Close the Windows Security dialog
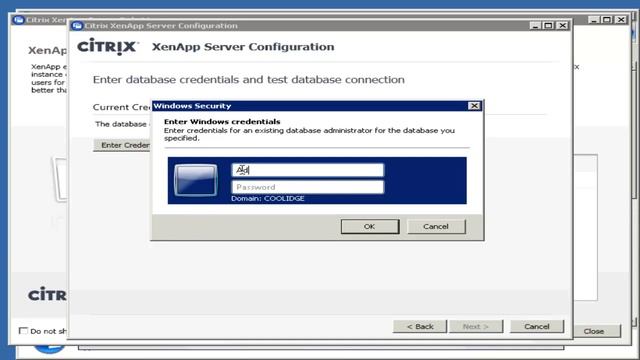This screenshot has height=360, width=640. (x=474, y=106)
